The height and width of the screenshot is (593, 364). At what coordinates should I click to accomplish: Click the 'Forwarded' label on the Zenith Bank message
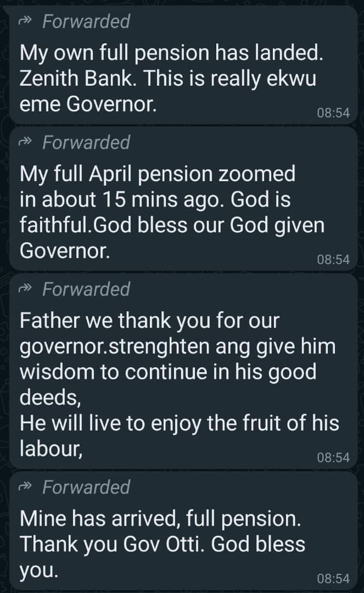click(x=86, y=22)
